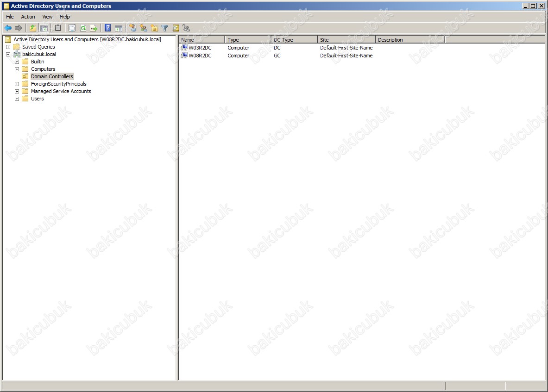Click Add to group toolbar icon
The height and width of the screenshot is (392, 548).
pos(186,28)
